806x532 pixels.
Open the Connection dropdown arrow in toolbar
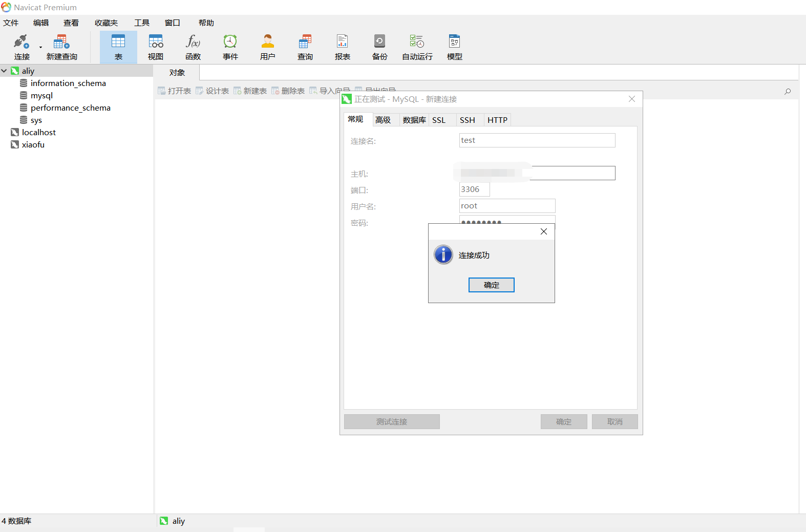pos(40,48)
